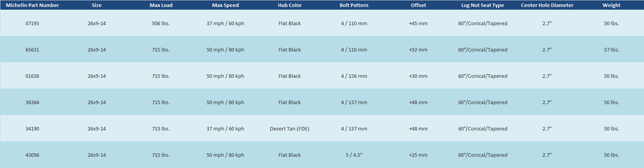Select part number 07195 cell
The height and width of the screenshot is (168, 644).
33,23
